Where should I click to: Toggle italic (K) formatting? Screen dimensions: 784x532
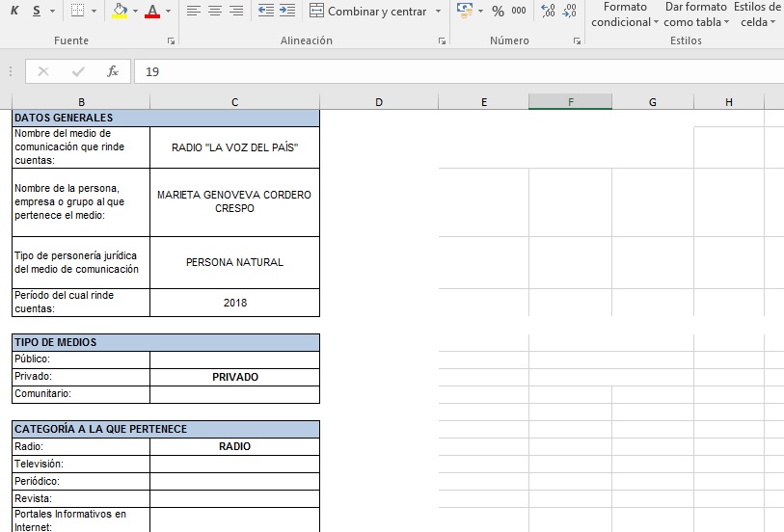14,11
